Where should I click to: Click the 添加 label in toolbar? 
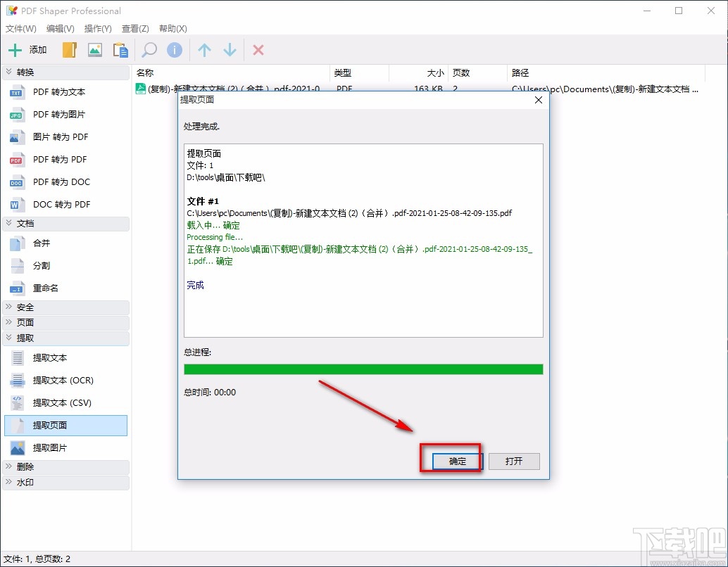point(38,50)
